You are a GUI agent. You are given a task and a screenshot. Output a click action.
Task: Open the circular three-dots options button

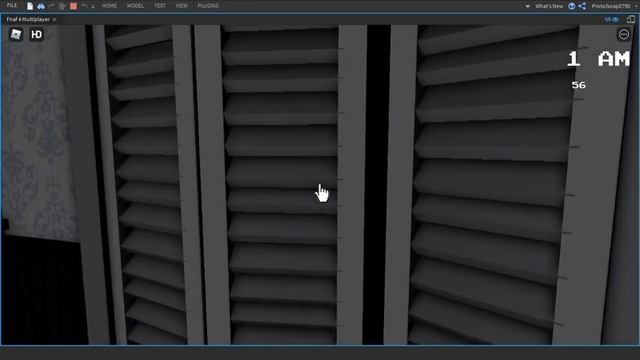click(624, 35)
